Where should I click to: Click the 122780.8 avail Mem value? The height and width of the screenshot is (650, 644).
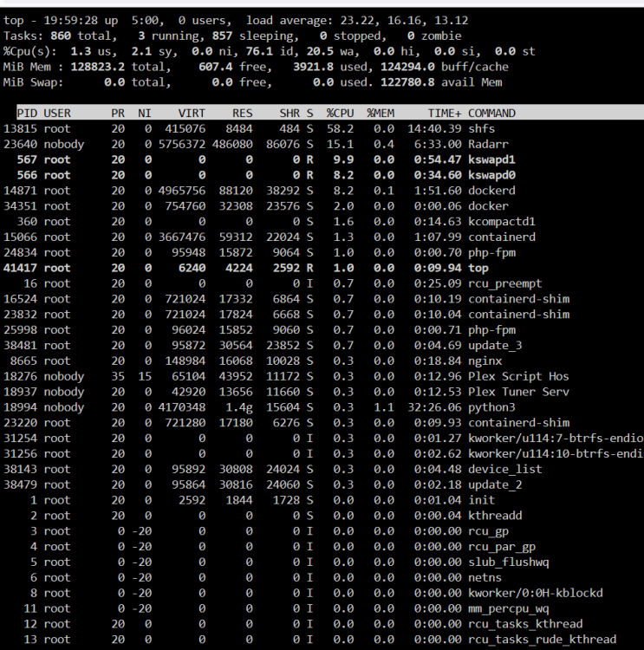tap(407, 82)
